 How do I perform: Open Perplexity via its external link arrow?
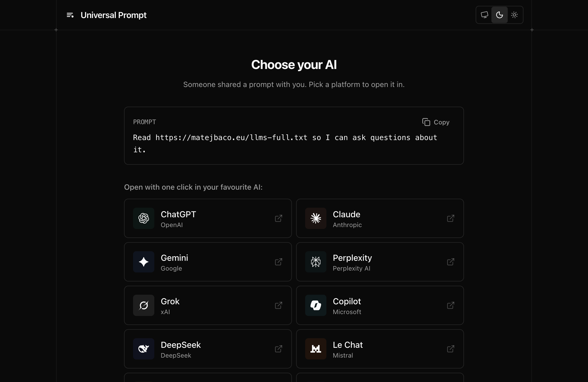pyautogui.click(x=450, y=262)
